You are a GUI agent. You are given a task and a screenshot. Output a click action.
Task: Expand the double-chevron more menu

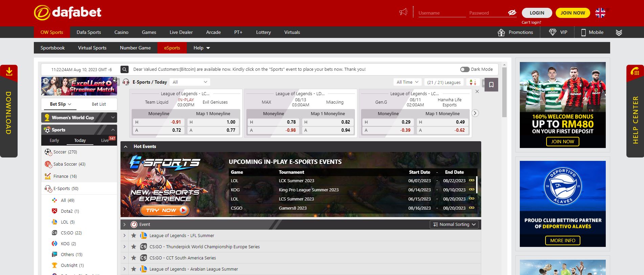619,33
